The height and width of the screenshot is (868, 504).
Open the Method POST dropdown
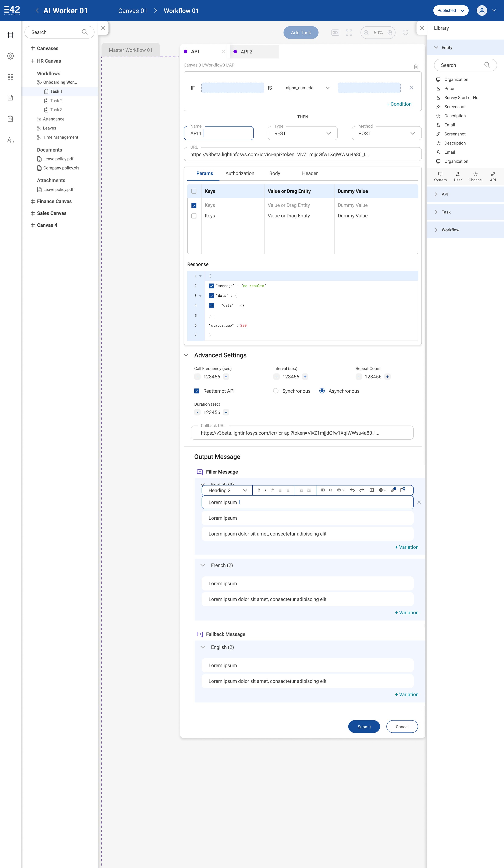pyautogui.click(x=386, y=133)
